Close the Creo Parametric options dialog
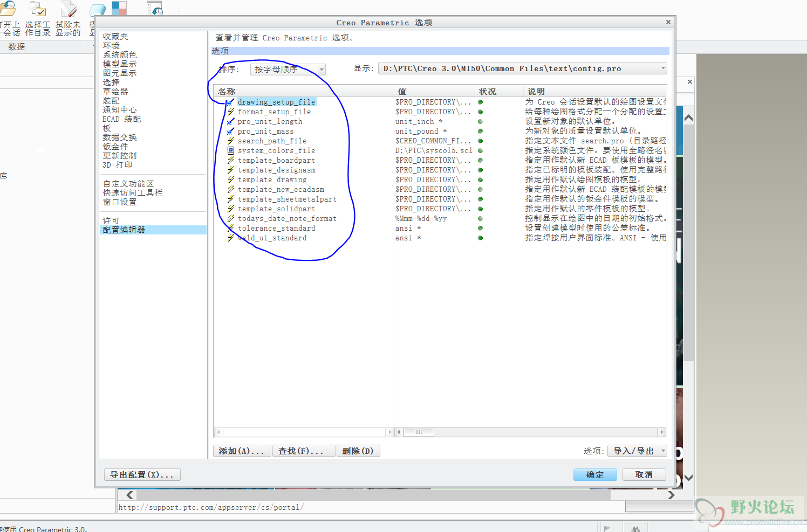Viewport: 807px width, 532px height. 668,22
